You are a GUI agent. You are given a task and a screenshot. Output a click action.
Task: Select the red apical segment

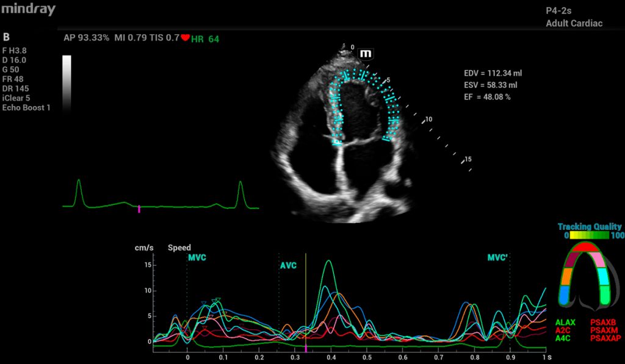pyautogui.click(x=584, y=247)
